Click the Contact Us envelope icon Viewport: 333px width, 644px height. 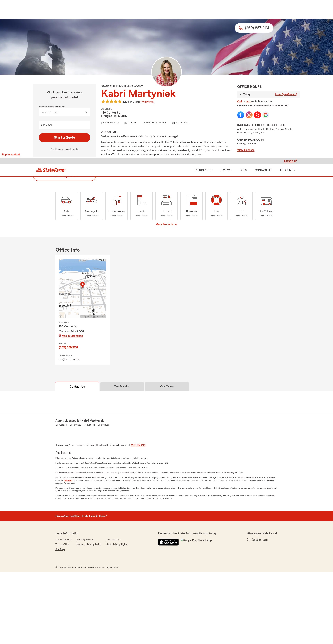coord(103,123)
